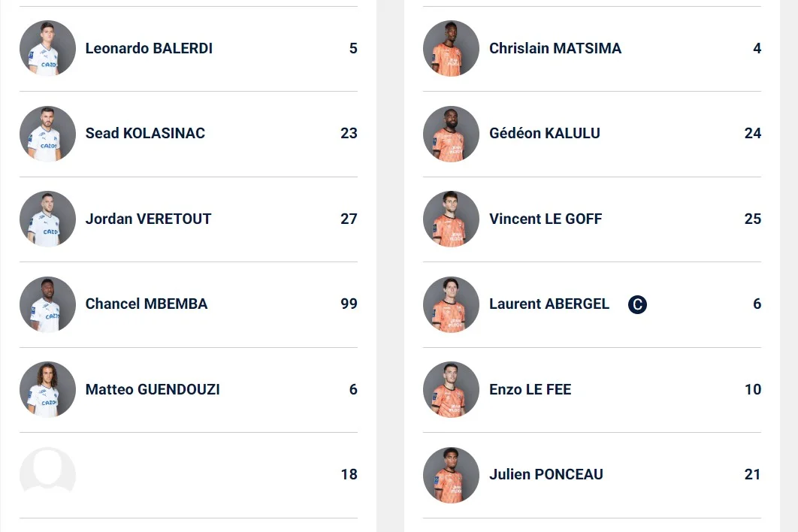Click Matteo Guendouzi's avatar
Viewport: 798px width, 532px height.
[47, 389]
